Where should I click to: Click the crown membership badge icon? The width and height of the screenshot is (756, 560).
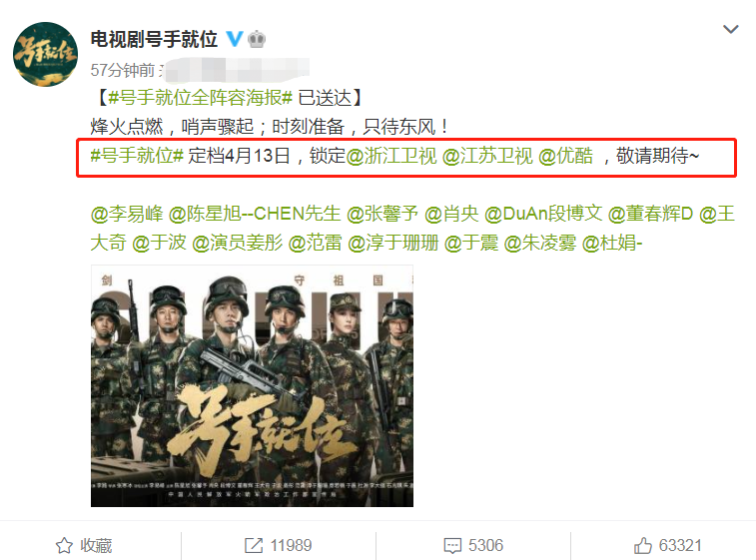coord(257,39)
